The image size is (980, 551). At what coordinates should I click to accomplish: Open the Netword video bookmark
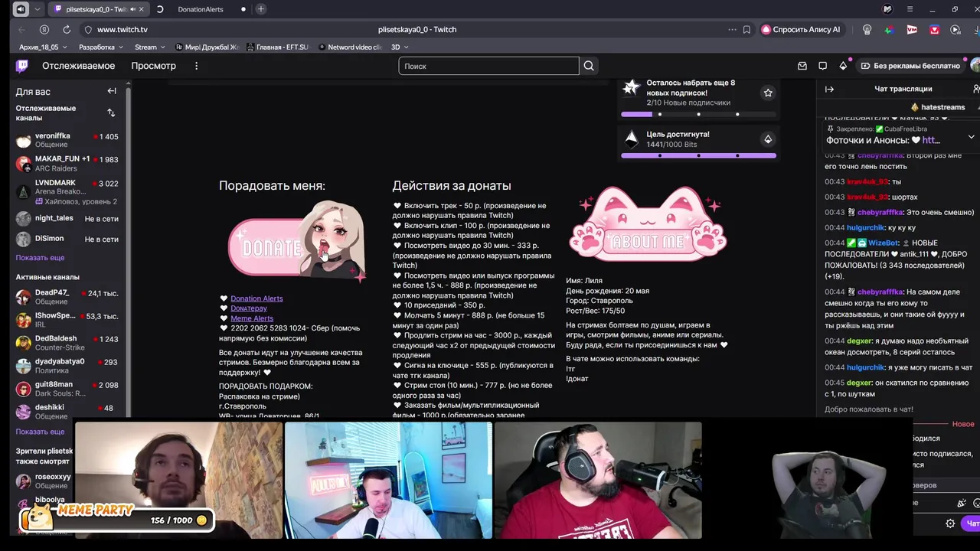tap(350, 47)
